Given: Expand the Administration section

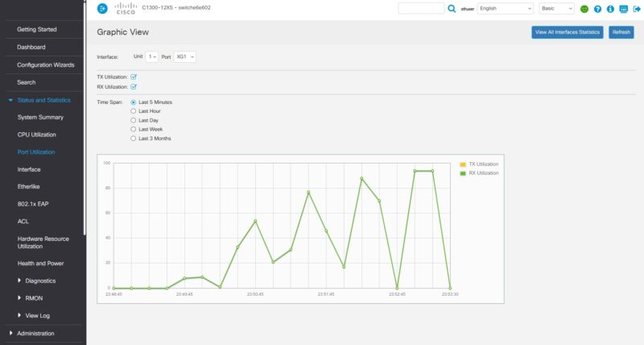Looking at the screenshot, I should (10, 333).
